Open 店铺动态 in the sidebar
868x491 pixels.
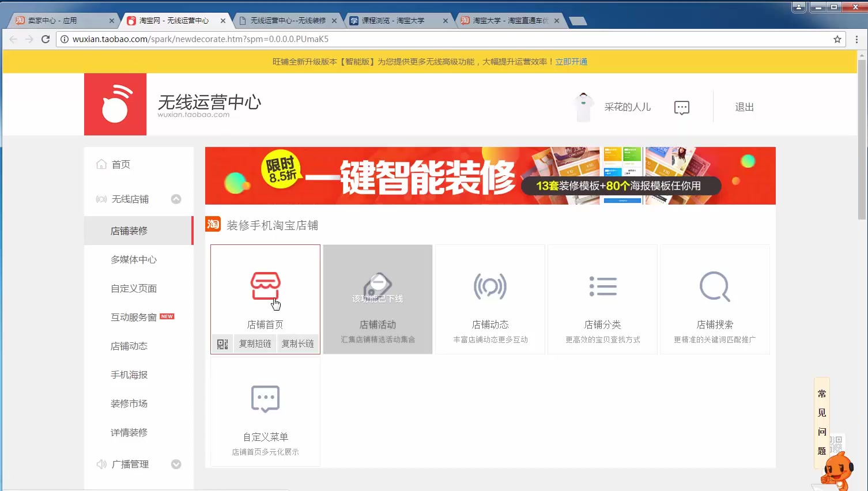click(129, 346)
